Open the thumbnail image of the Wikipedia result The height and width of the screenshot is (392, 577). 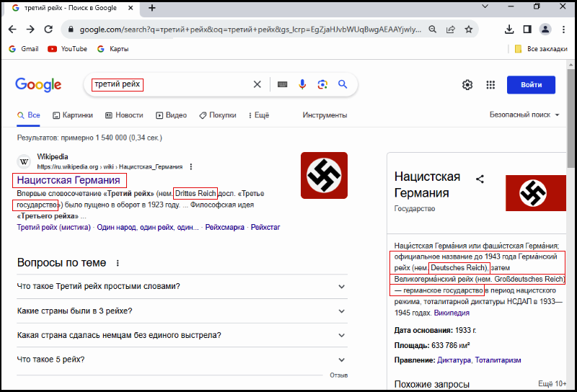point(324,175)
